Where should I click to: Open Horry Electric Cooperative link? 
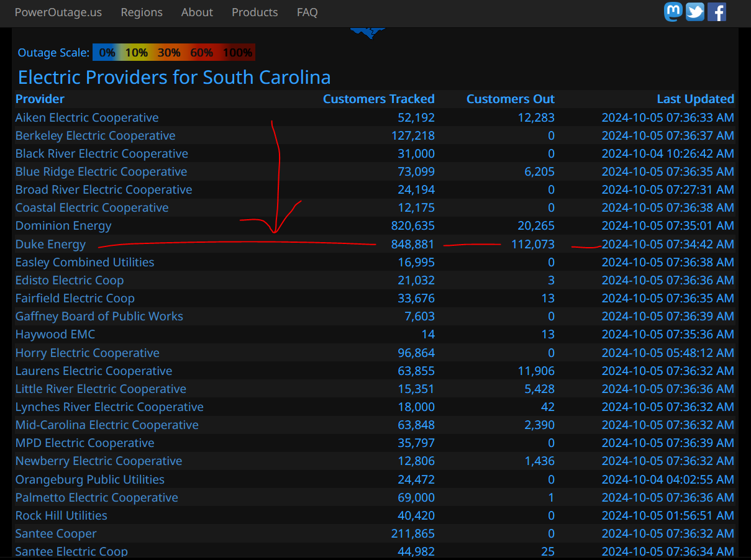[88, 353]
